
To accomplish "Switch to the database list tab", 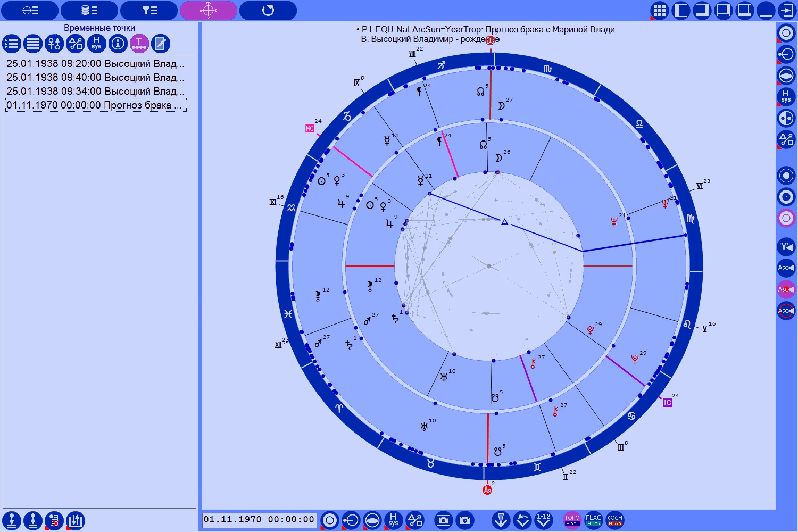I will pyautogui.click(x=89, y=11).
